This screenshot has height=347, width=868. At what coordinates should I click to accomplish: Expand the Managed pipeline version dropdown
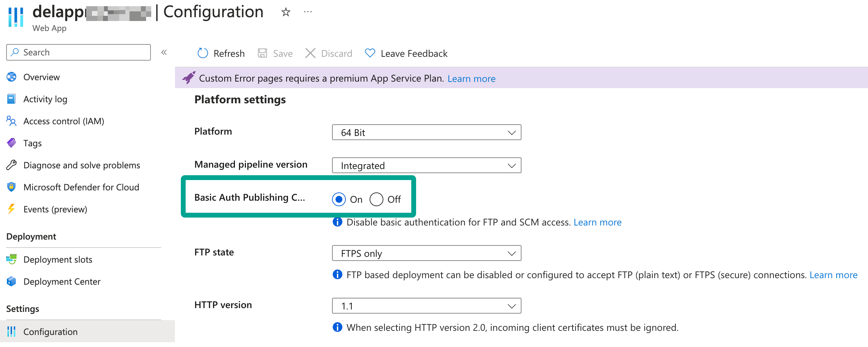(x=426, y=166)
